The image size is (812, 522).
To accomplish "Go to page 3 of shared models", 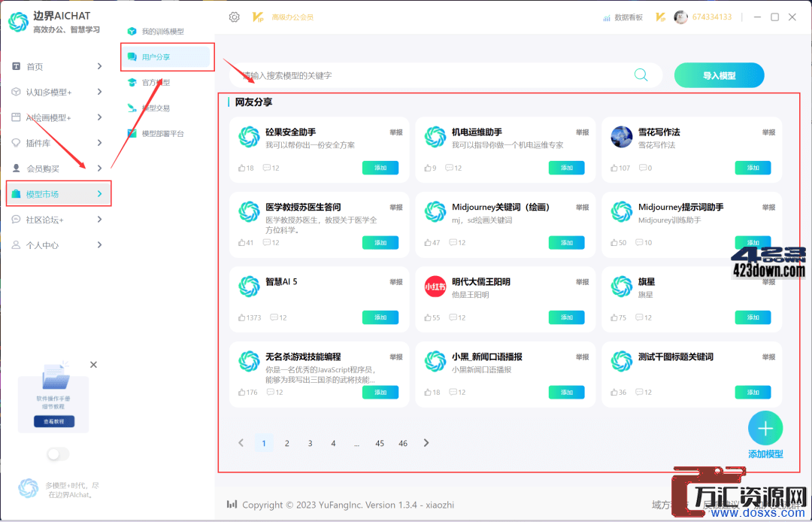I will tap(311, 443).
